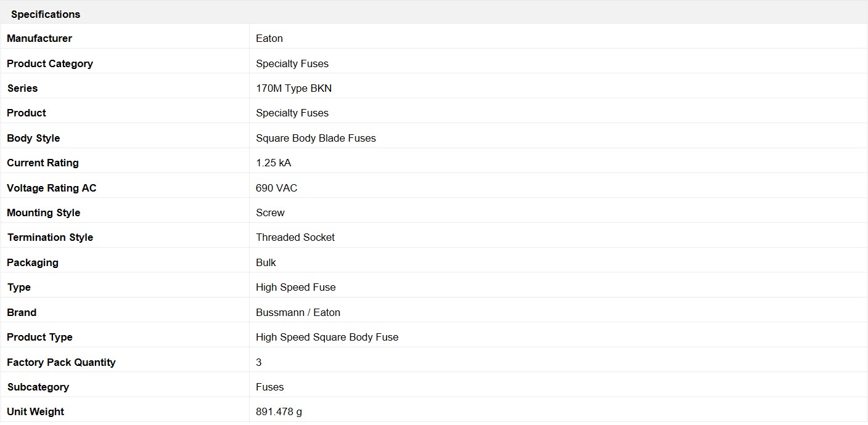Select the 690 VAC value
Viewport: 868px width, 425px height.
pos(277,188)
